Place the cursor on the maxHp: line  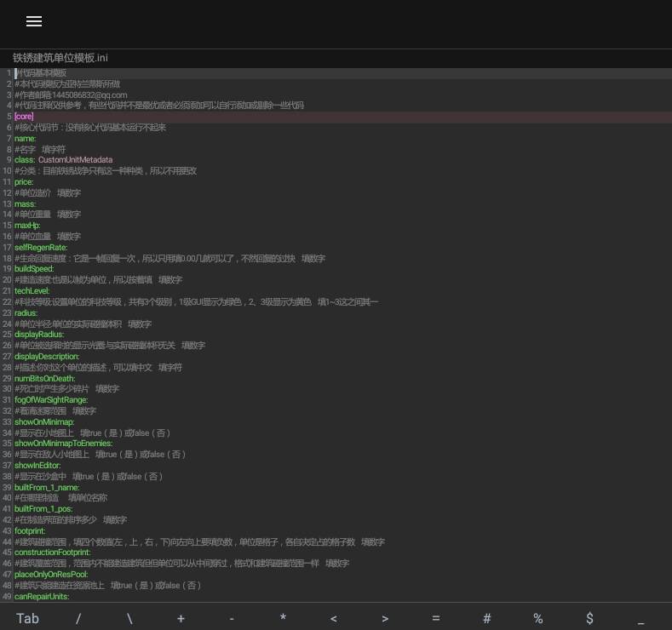click(26, 226)
